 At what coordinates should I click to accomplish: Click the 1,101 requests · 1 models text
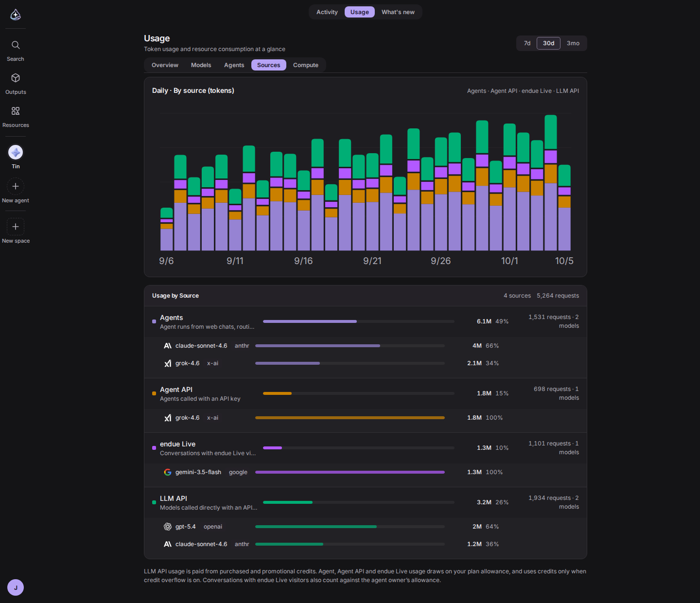(x=554, y=448)
